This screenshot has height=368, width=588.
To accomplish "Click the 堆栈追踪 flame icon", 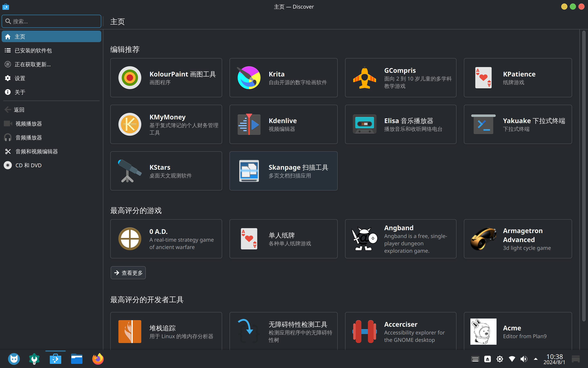I will point(130,331).
